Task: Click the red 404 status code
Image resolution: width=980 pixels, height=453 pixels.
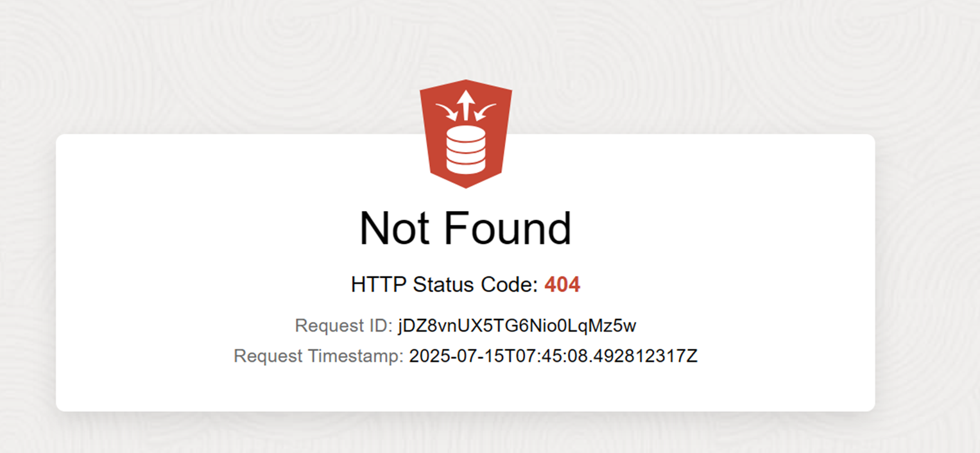Action: [562, 284]
